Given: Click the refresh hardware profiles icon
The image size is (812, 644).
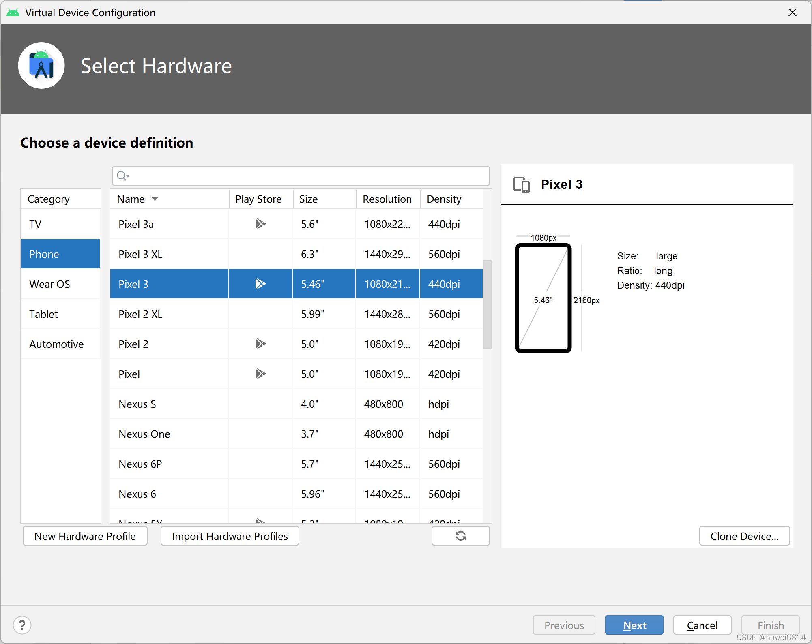Looking at the screenshot, I should (462, 535).
